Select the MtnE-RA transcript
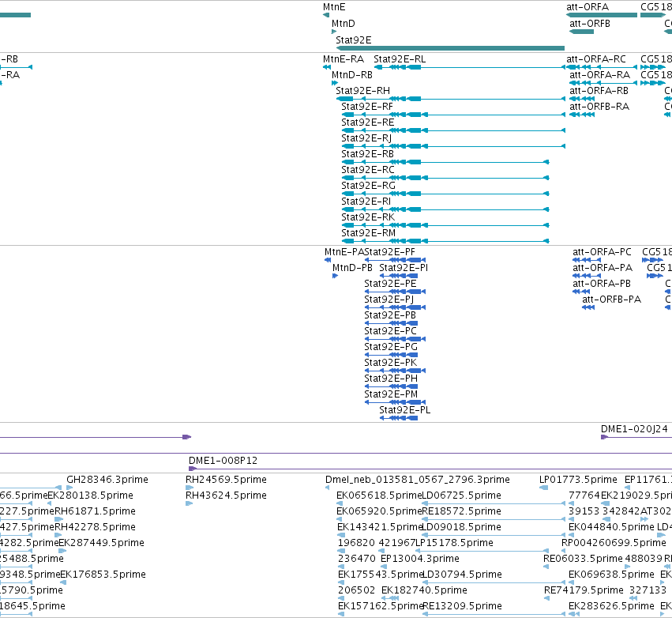This screenshot has width=672, height=618. click(327, 67)
